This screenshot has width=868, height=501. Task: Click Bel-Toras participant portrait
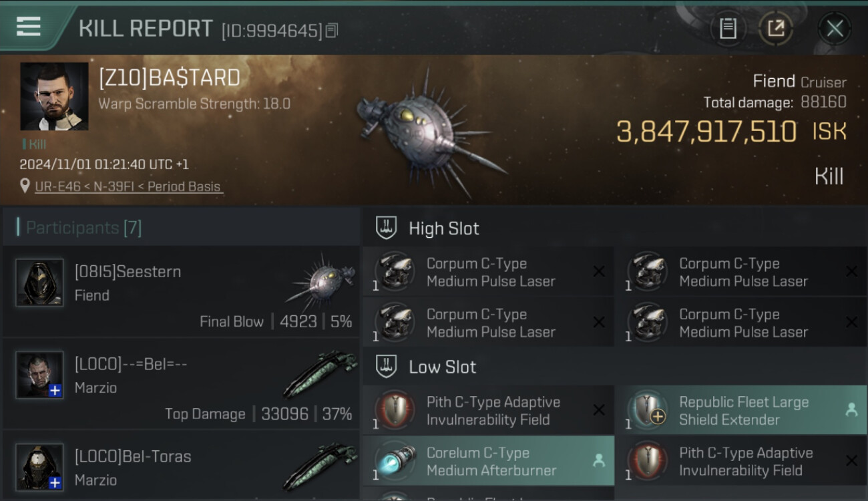tap(40, 467)
